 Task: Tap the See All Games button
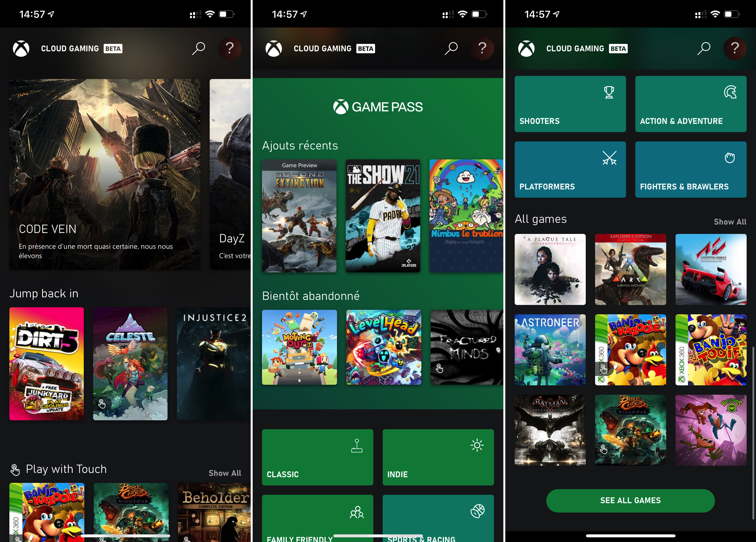point(630,500)
